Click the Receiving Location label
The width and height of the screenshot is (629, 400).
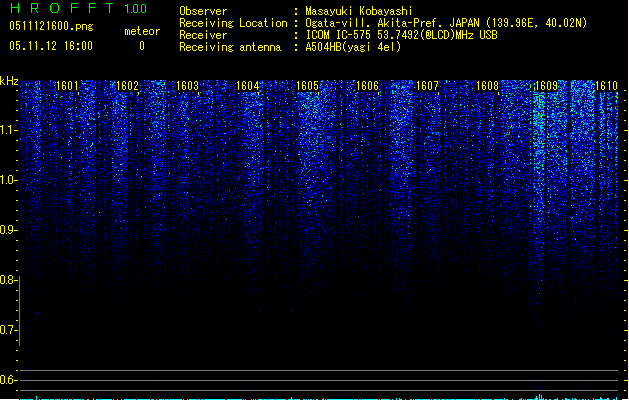click(233, 23)
